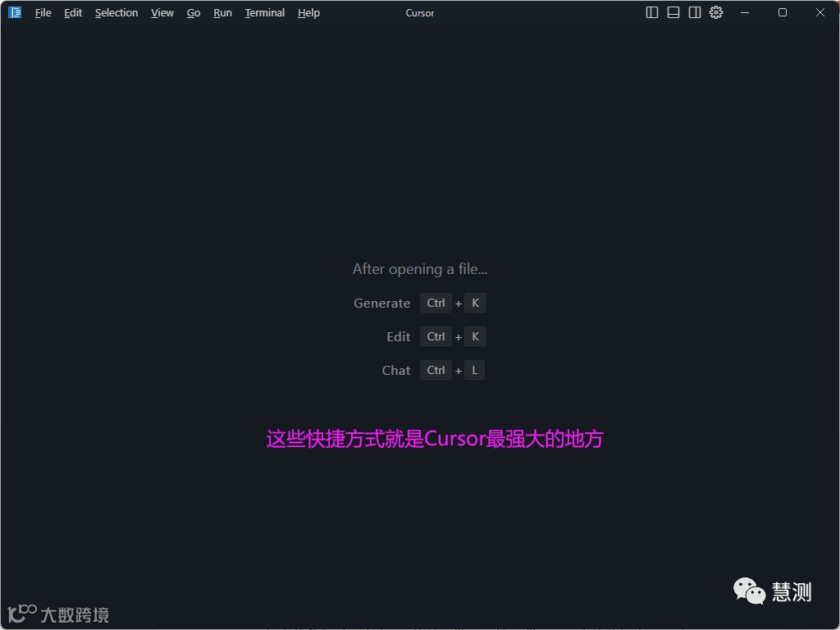Close the Cursor window
Image resolution: width=840 pixels, height=630 pixels.
click(x=820, y=12)
